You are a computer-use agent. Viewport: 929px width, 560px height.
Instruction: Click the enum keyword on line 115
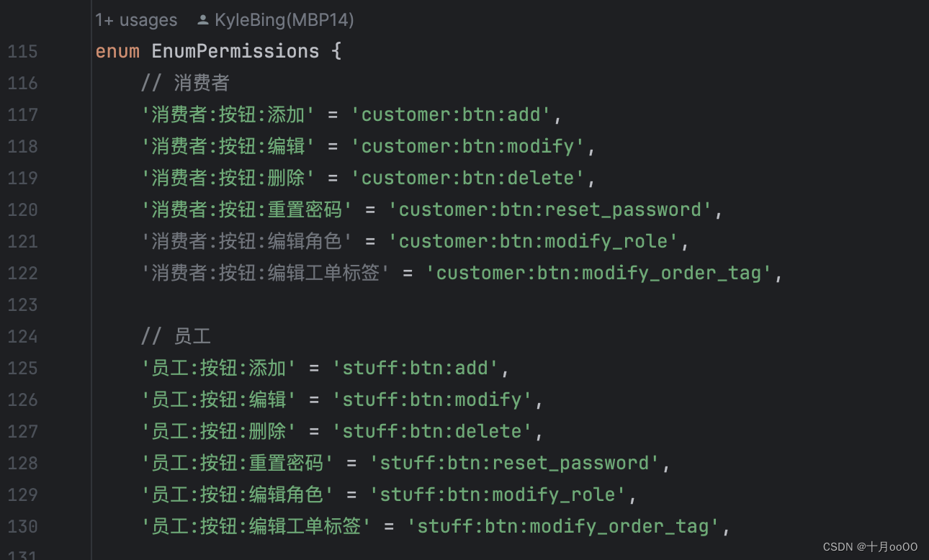point(117,52)
